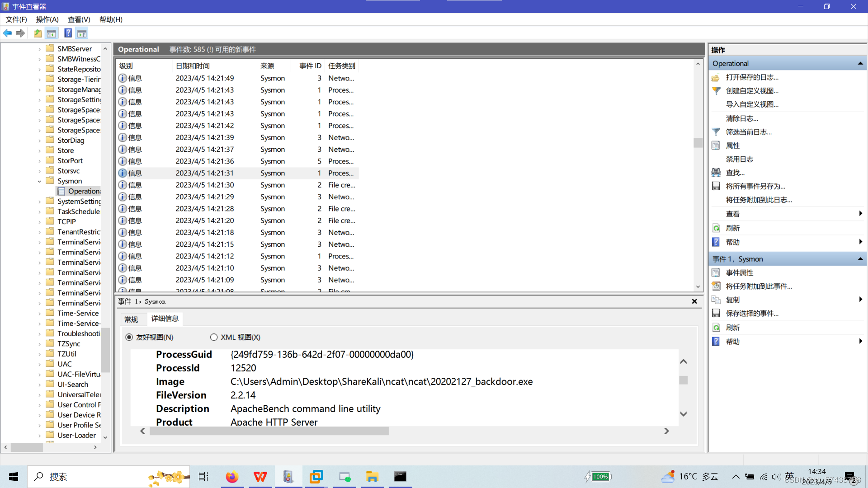Click the VirtualBox taskbar icon
This screenshot has height=488, width=868.
[316, 477]
